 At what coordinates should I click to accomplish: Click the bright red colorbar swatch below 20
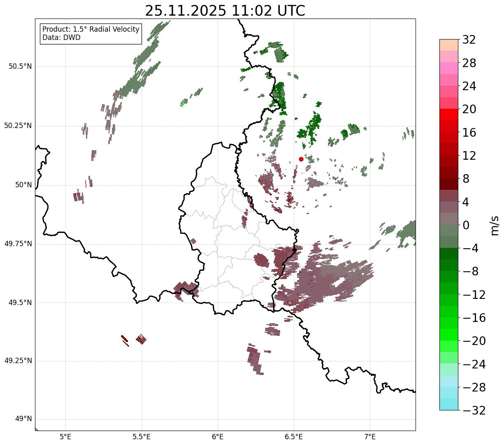click(x=449, y=114)
